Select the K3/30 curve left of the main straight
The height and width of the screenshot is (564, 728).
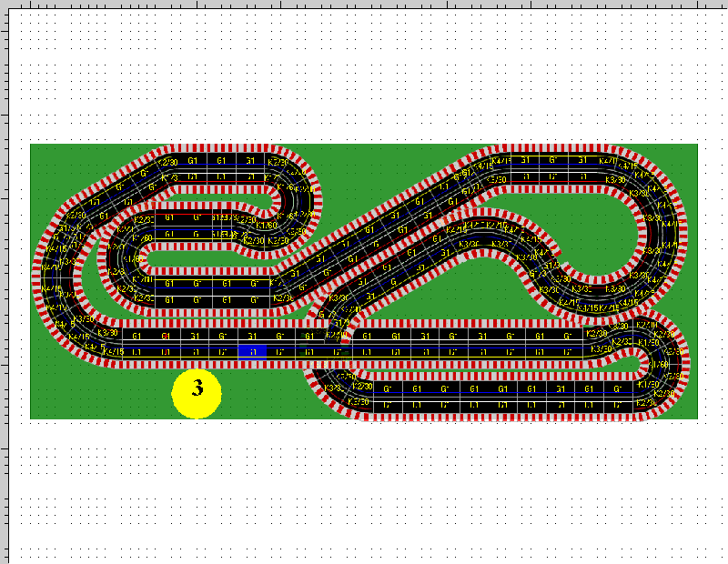108,333
